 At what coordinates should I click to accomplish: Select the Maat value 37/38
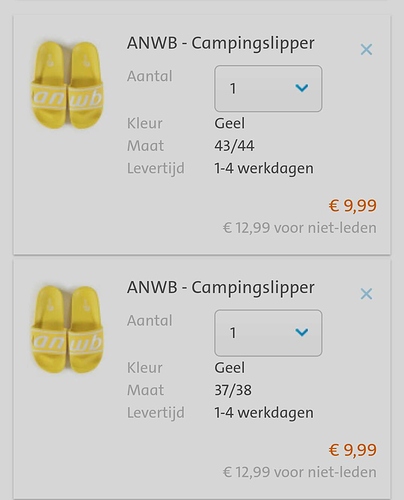[x=233, y=390]
